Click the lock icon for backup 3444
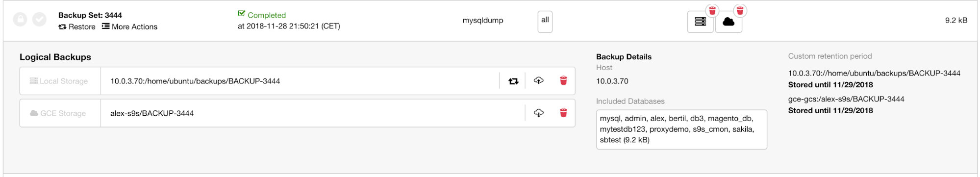 20,20
